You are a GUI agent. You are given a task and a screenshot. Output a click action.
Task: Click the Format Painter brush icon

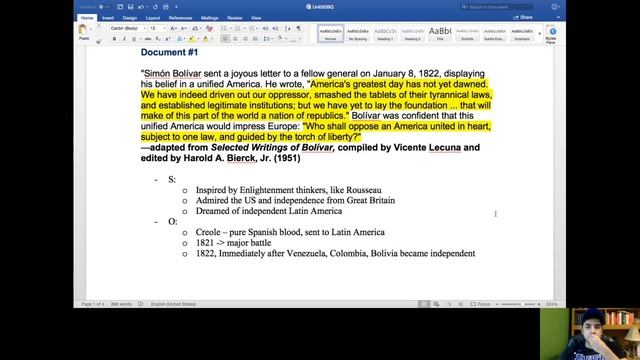(99, 41)
